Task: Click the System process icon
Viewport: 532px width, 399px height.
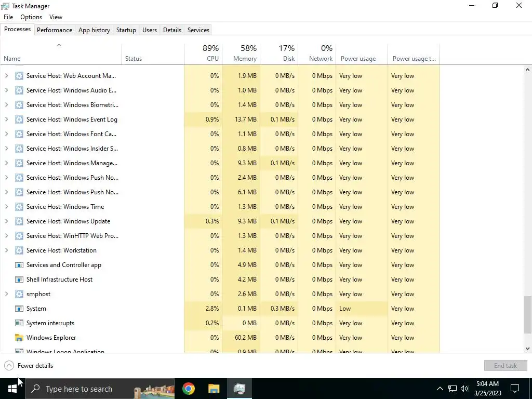Action: click(19, 309)
